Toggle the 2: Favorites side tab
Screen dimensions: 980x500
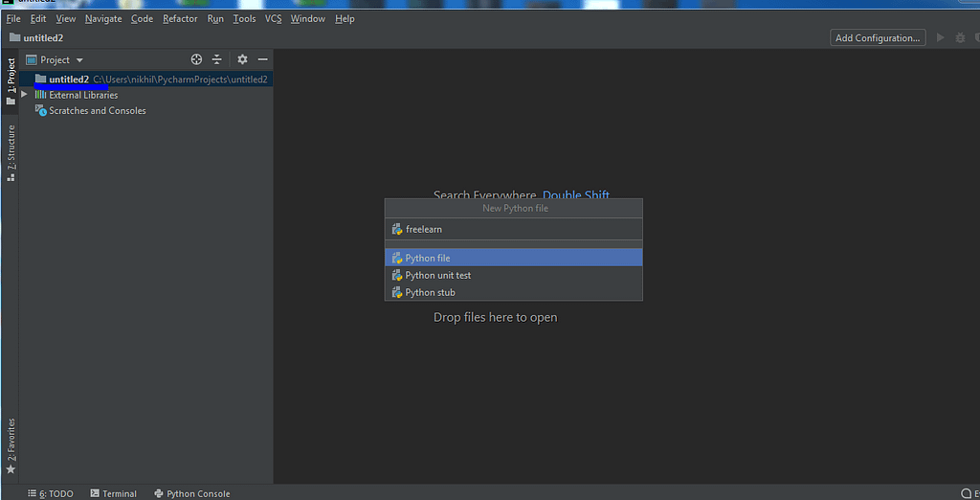tap(10, 446)
